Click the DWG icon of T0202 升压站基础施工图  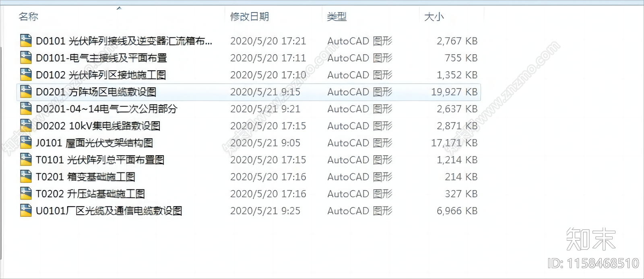pos(26,193)
